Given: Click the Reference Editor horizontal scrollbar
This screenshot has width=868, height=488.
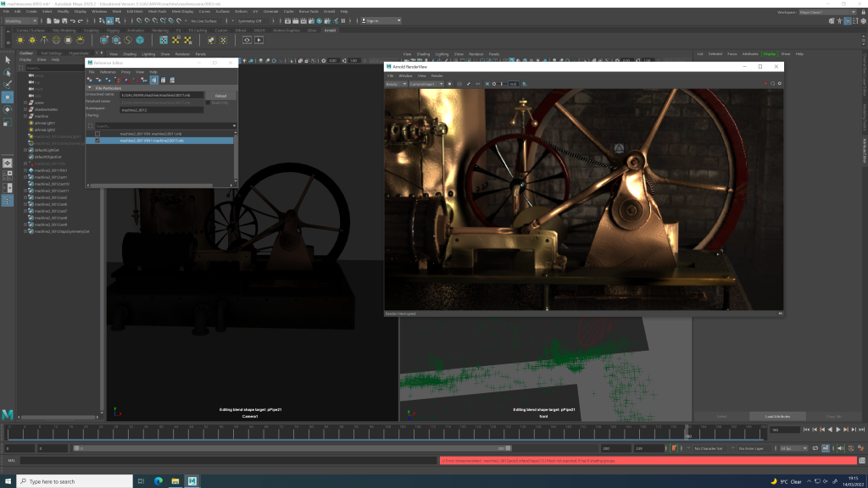Looking at the screenshot, I should tap(151, 186).
